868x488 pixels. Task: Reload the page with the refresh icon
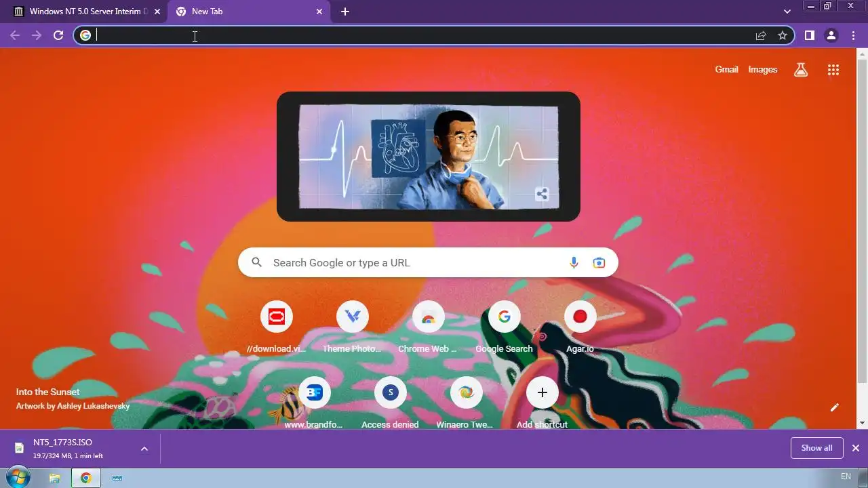coord(58,35)
